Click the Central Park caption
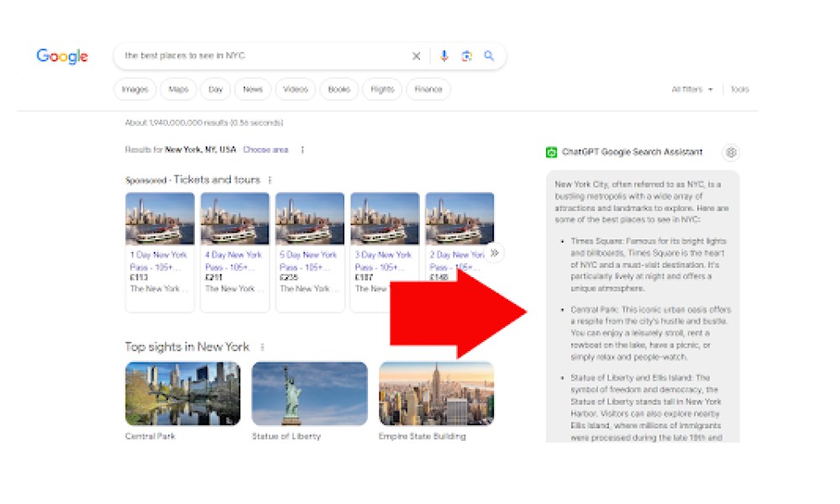Viewport: 840px width, 504px height. click(150, 437)
